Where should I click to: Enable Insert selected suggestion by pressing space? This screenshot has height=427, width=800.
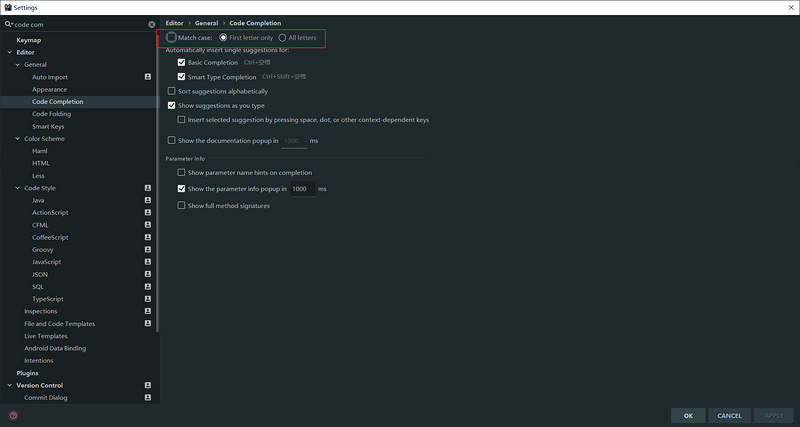tap(181, 120)
